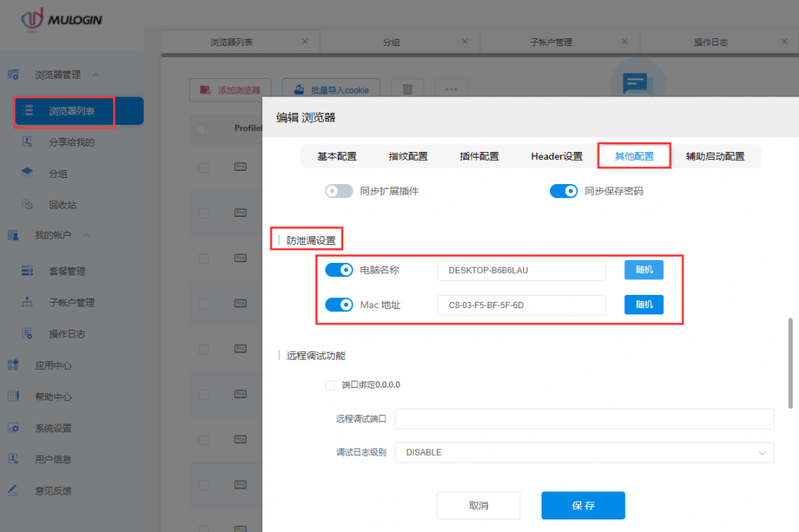This screenshot has height=532, width=799.
Task: Close the 操作日志 tab
Action: click(x=785, y=42)
